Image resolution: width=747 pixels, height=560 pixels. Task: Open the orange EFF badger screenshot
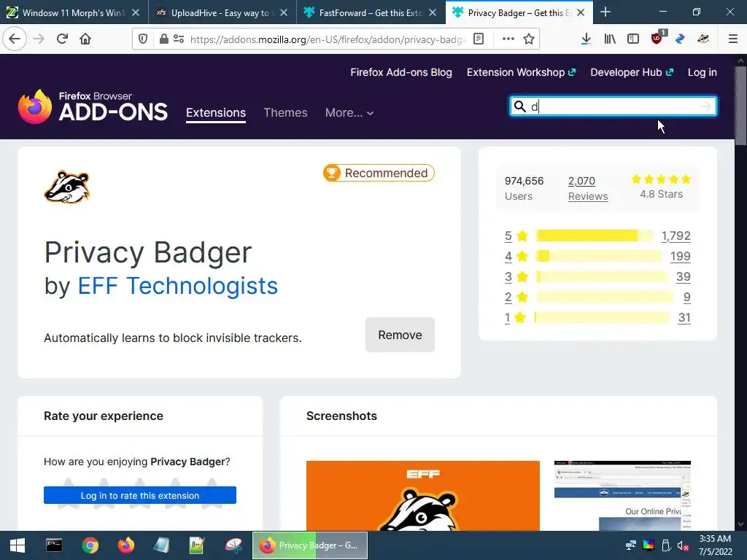(x=423, y=496)
